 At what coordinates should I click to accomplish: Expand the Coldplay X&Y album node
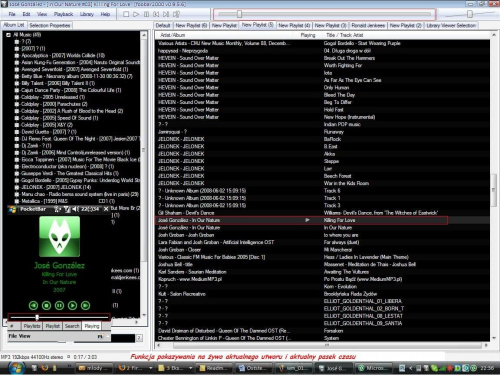click(17, 125)
